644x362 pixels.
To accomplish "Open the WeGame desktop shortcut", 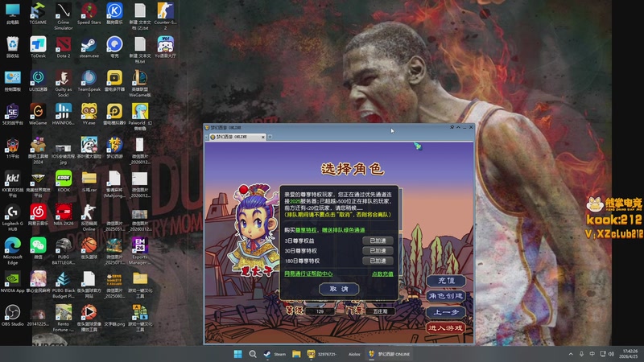I will (38, 114).
